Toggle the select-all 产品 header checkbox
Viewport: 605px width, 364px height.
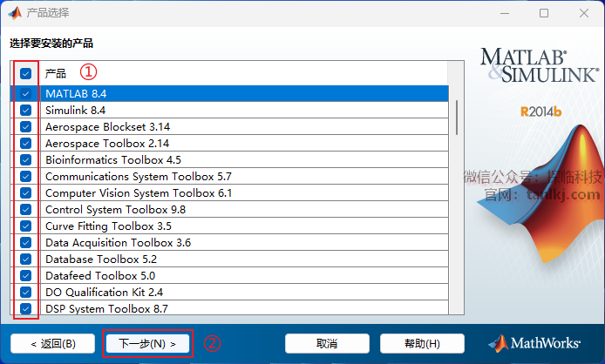click(25, 73)
